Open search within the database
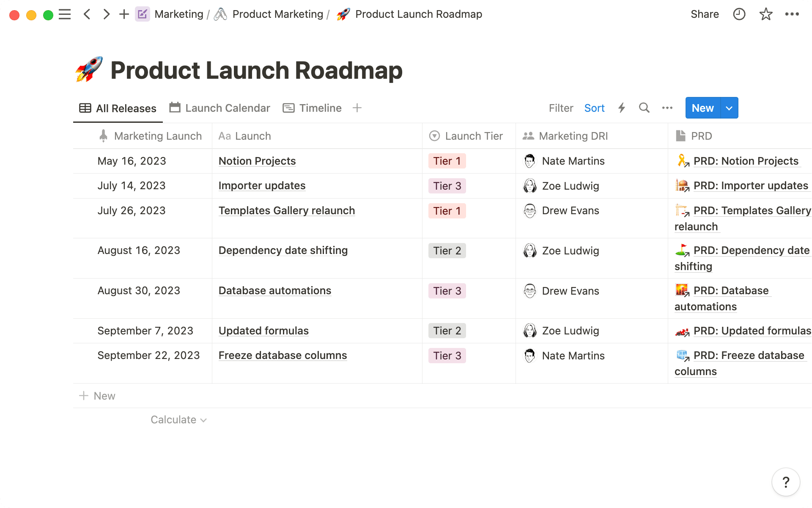 coord(644,108)
